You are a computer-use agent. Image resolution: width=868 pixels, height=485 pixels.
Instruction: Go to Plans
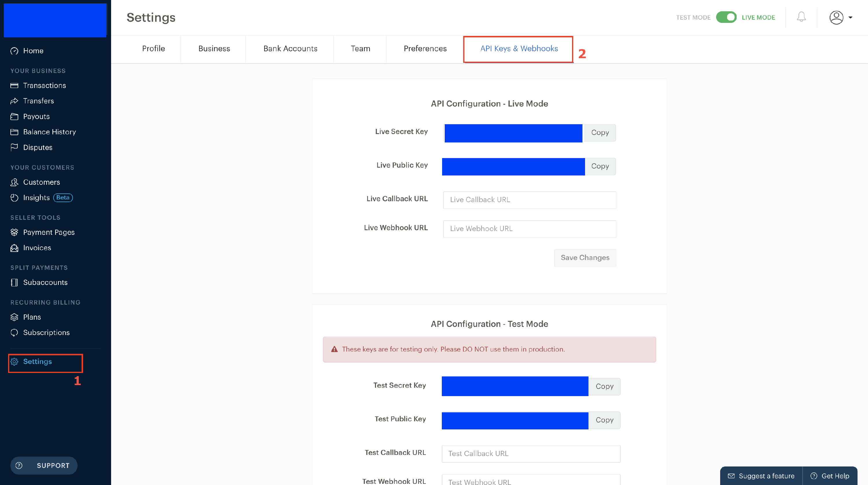32,317
